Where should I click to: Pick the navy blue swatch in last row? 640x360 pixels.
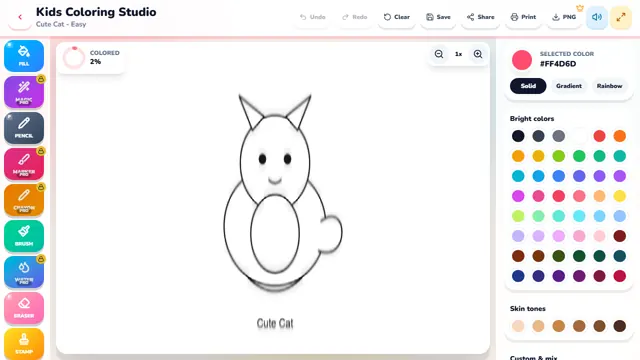pyautogui.click(x=518, y=276)
